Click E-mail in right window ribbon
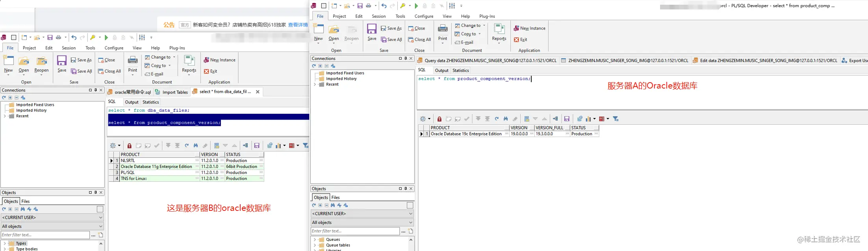The width and height of the screenshot is (868, 251). pyautogui.click(x=464, y=42)
